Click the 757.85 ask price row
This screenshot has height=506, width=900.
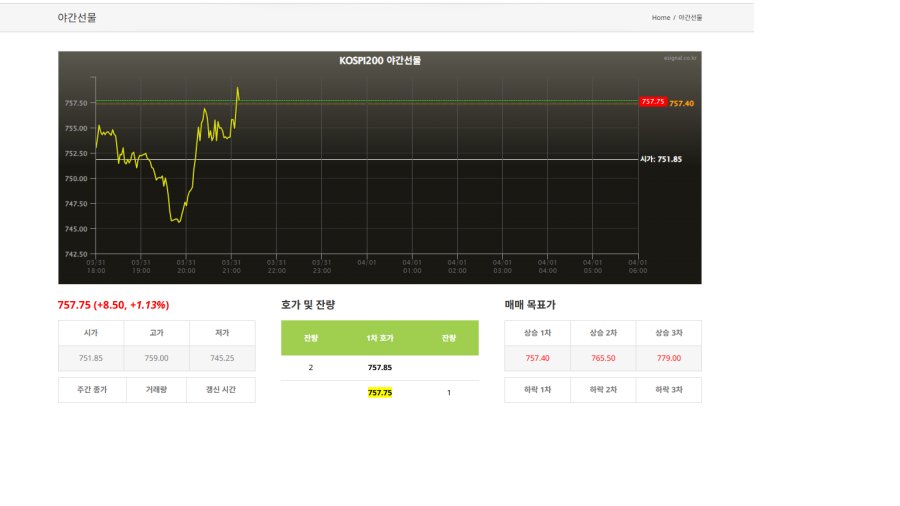coord(380,368)
